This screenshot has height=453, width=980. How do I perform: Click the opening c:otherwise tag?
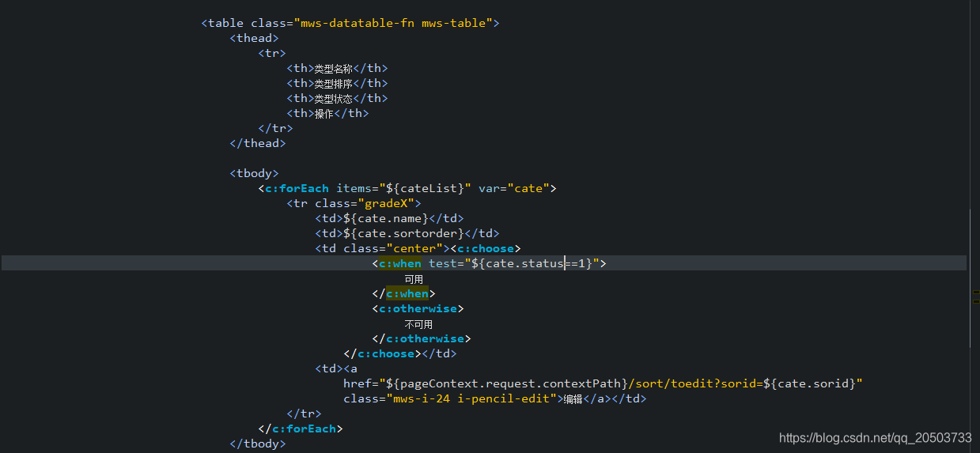point(418,308)
